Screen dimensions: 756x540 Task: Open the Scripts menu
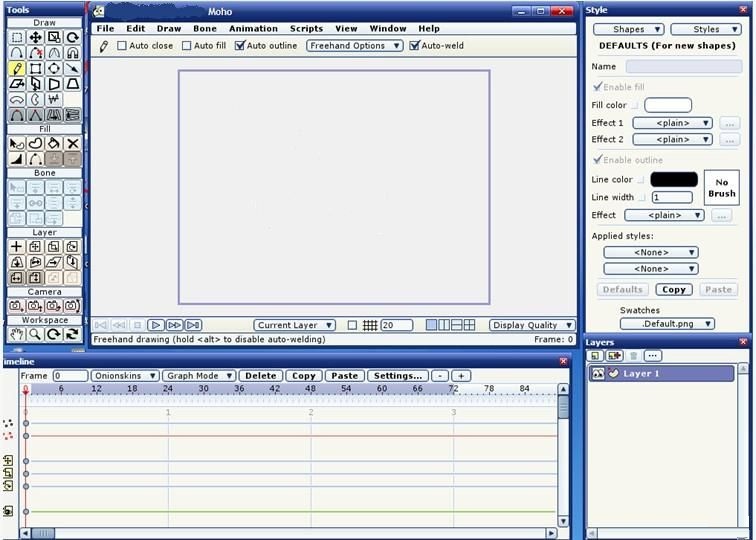coord(306,29)
